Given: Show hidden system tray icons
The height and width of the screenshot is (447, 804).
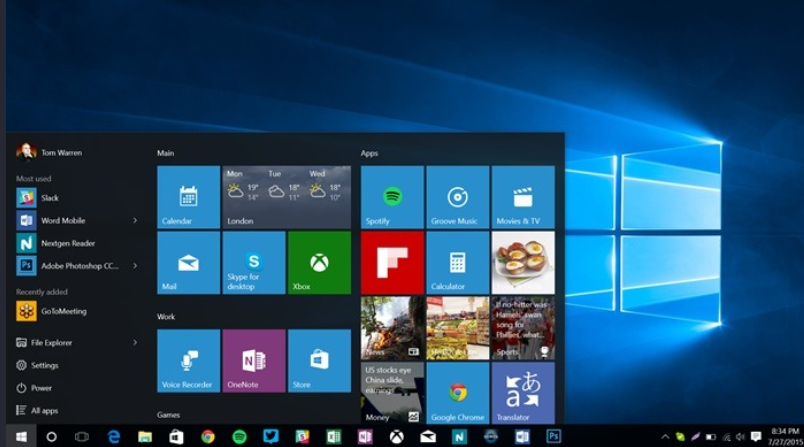Looking at the screenshot, I should coord(665,437).
